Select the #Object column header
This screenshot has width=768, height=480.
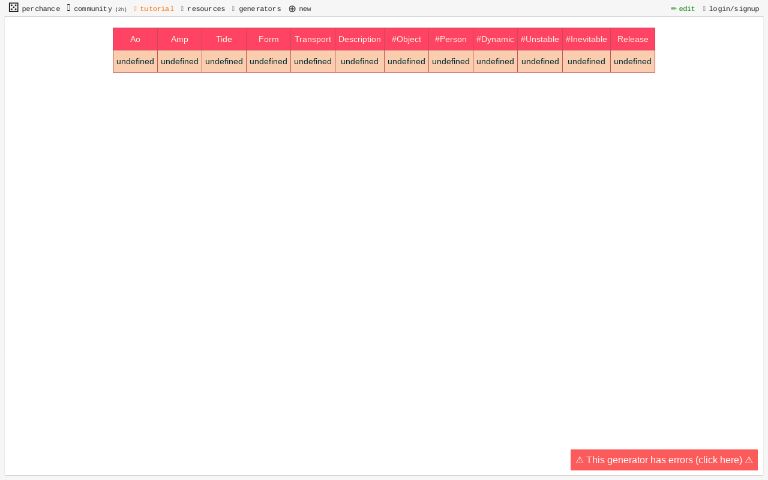[x=406, y=39]
